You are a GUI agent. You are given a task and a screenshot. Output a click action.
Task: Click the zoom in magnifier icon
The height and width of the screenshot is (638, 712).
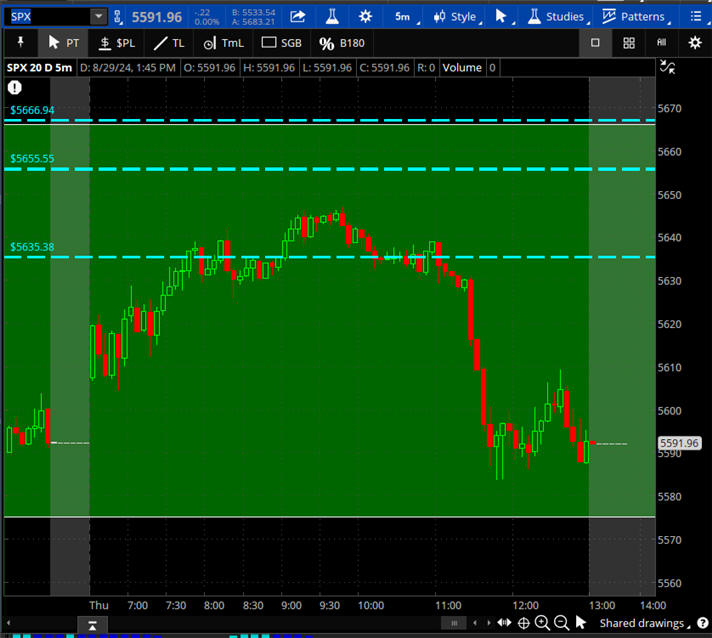[543, 623]
